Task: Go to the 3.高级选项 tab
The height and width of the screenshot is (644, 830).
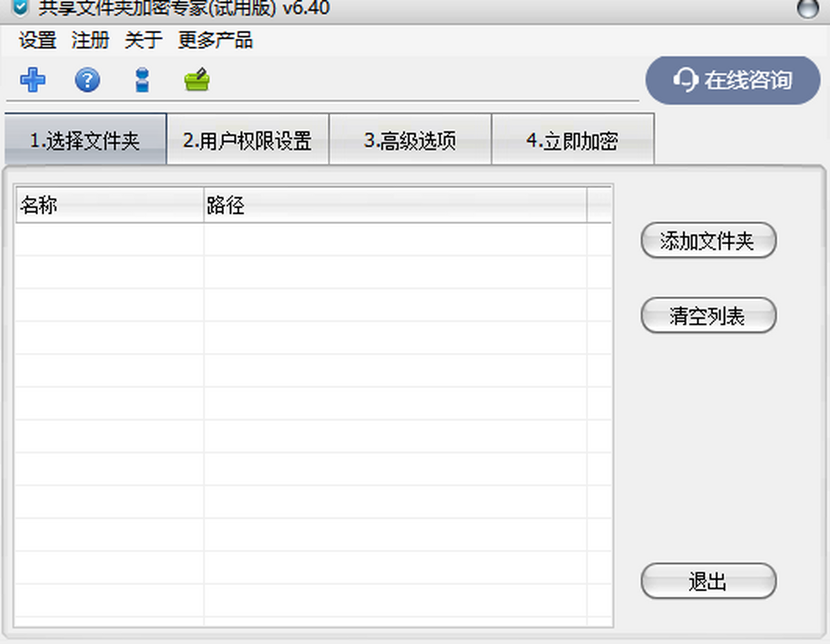Action: (410, 140)
